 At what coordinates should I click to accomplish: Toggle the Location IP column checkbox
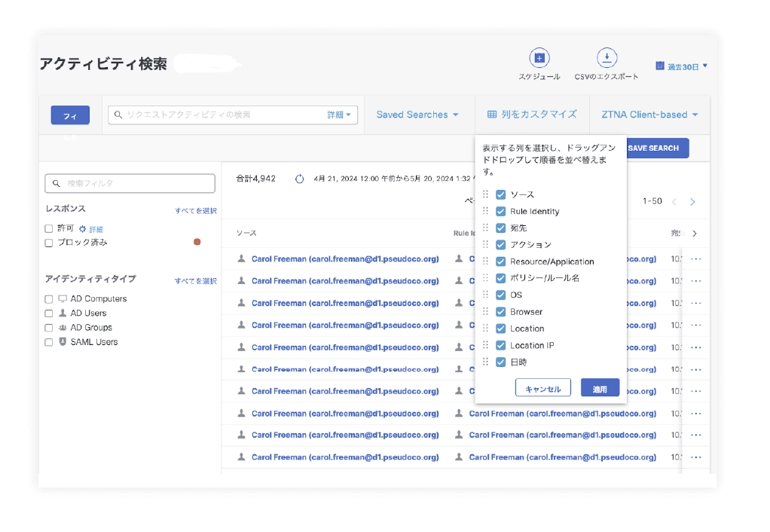500,345
